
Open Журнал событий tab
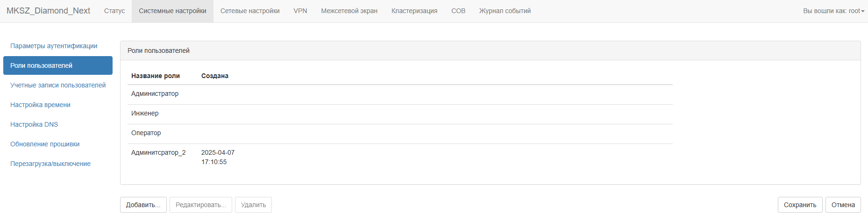tap(505, 11)
